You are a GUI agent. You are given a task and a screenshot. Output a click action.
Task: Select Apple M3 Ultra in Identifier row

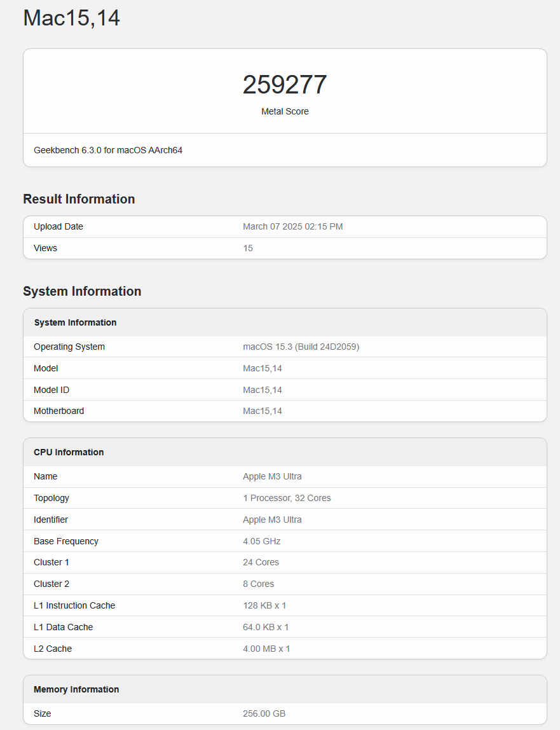click(x=272, y=520)
